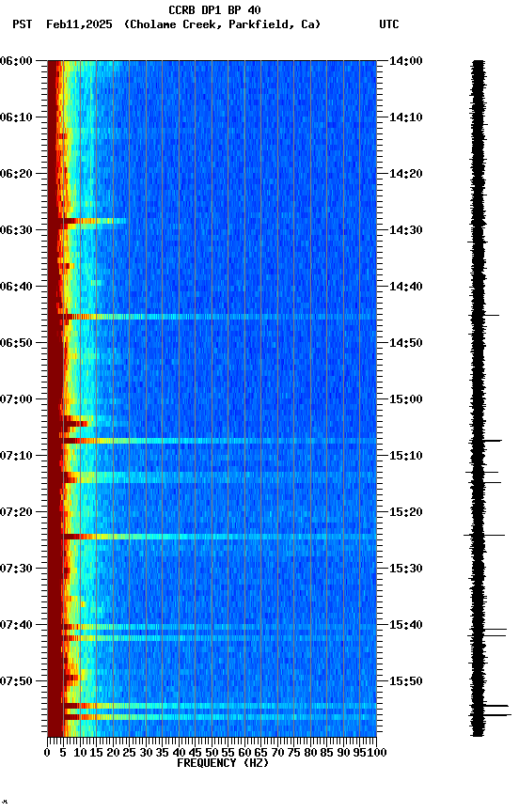The height and width of the screenshot is (812, 519).
Task: Click the "UTC" timezone label
Action: click(389, 24)
